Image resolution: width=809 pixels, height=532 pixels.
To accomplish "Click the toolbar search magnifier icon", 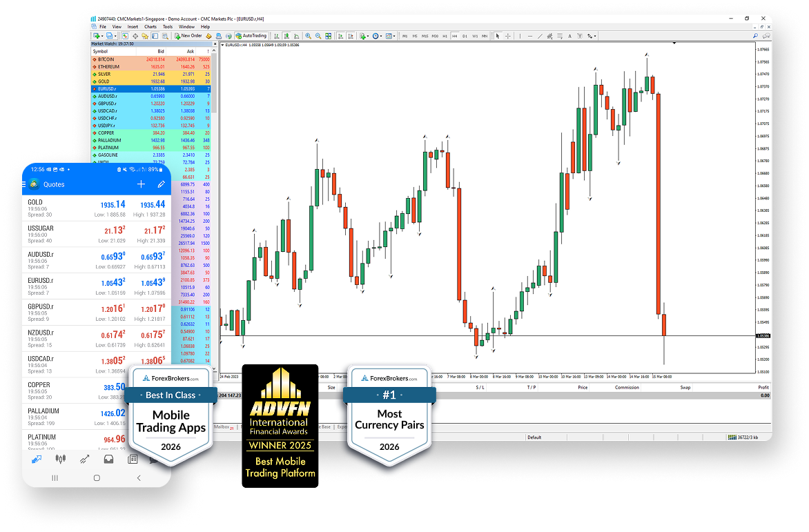I will (x=755, y=36).
